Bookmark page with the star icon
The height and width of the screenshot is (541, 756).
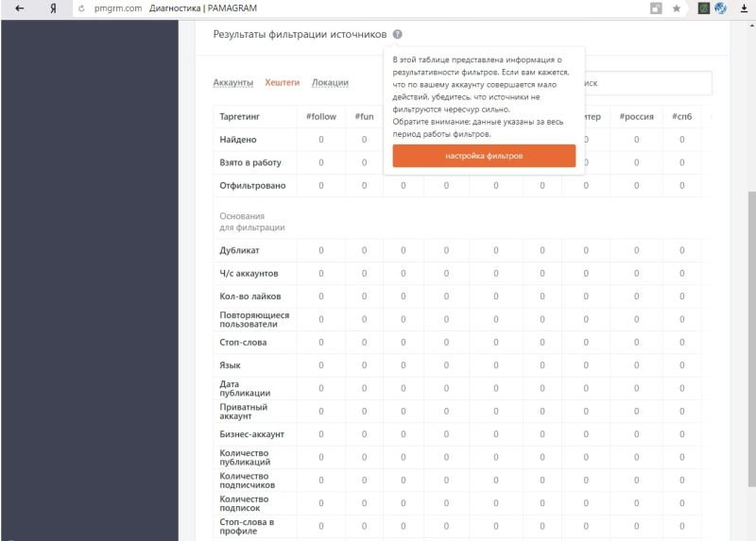pos(677,8)
